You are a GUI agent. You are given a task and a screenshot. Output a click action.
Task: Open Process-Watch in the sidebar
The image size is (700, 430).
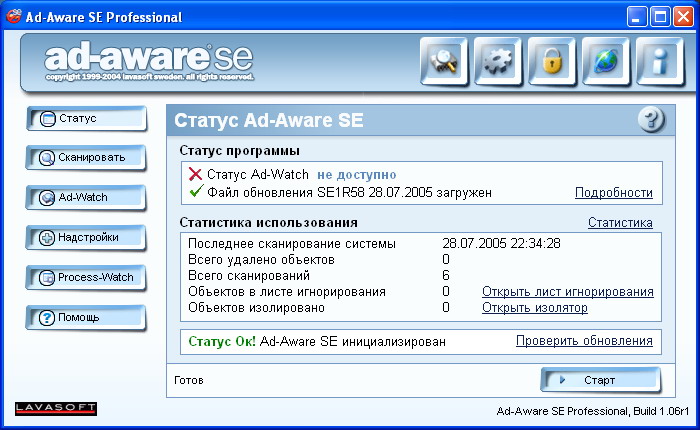[x=85, y=278]
